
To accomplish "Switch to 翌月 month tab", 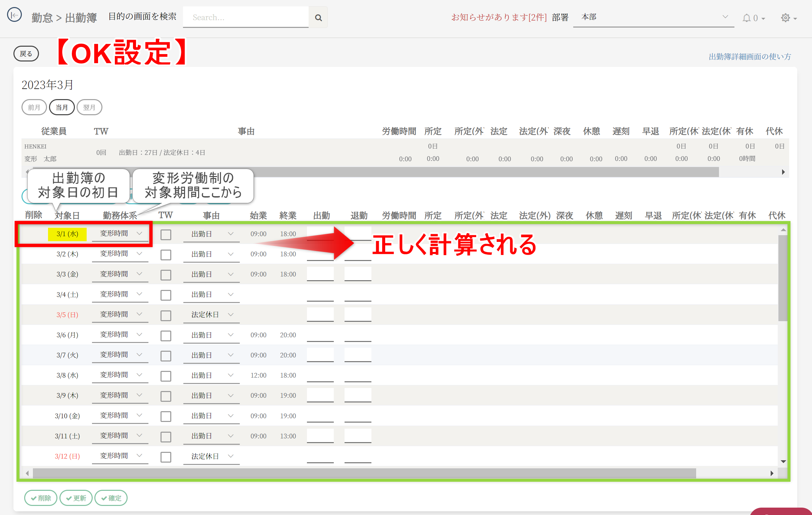I will coord(89,107).
